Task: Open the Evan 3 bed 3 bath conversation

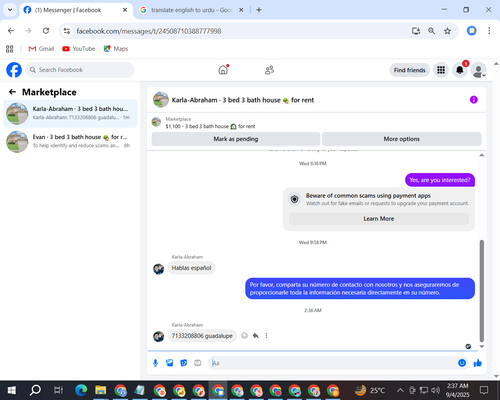Action: [70, 141]
